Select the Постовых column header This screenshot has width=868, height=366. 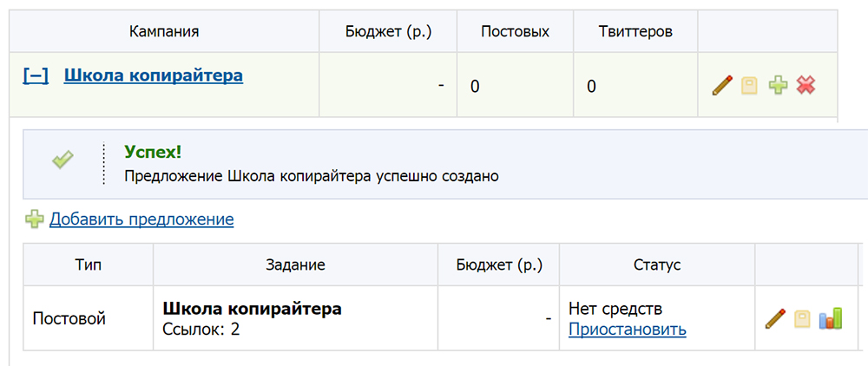coord(516,32)
